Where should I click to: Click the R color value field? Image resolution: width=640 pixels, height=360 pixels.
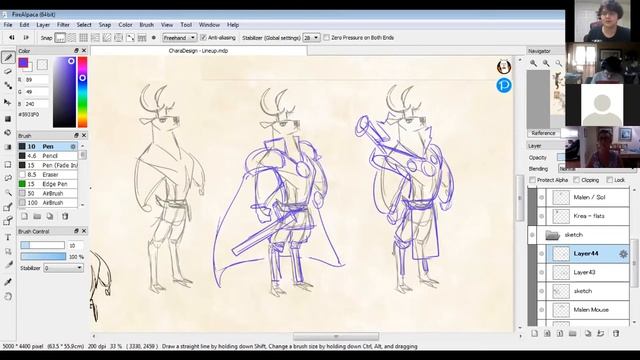click(36, 80)
